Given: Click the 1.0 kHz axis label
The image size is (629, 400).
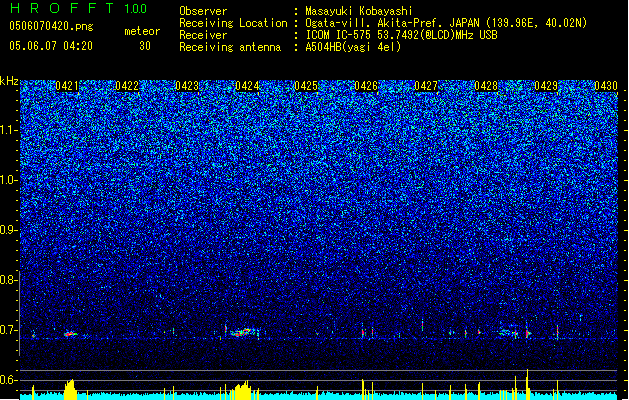Looking at the screenshot, I should (x=8, y=180).
